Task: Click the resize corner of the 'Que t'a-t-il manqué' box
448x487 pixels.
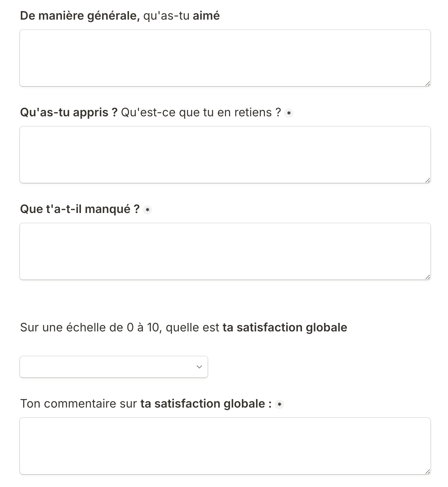Action: tap(427, 277)
